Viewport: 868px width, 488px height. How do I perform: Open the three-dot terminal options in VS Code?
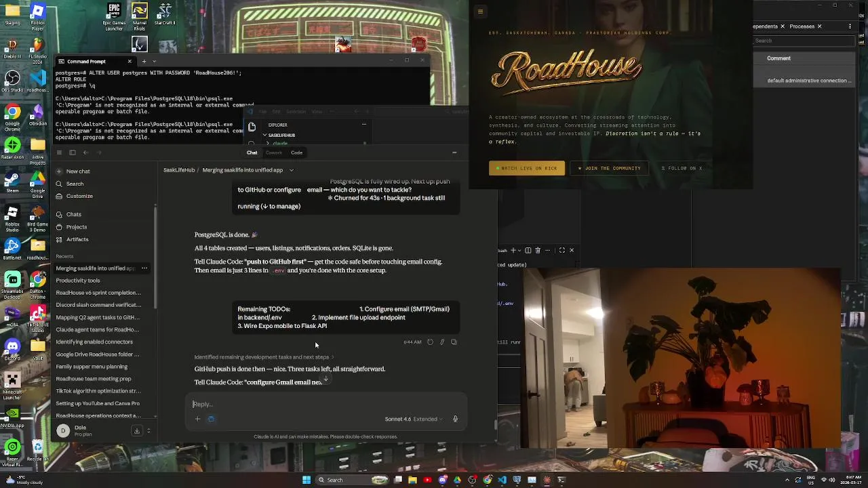click(x=548, y=250)
